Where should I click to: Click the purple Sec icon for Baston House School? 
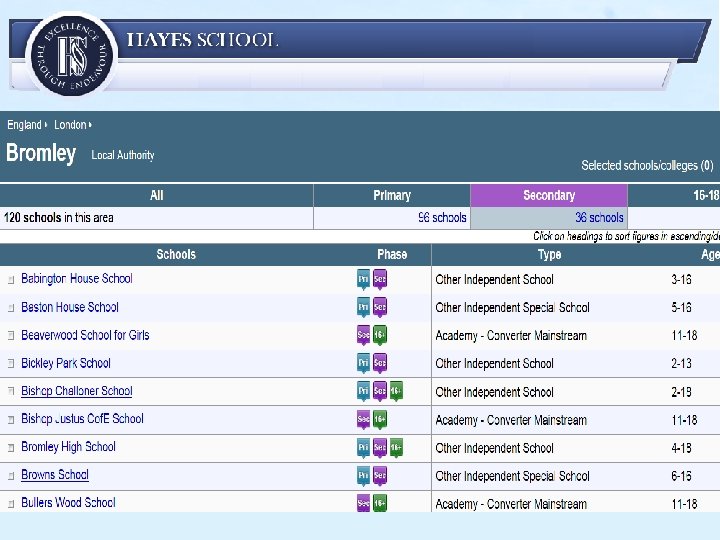380,307
